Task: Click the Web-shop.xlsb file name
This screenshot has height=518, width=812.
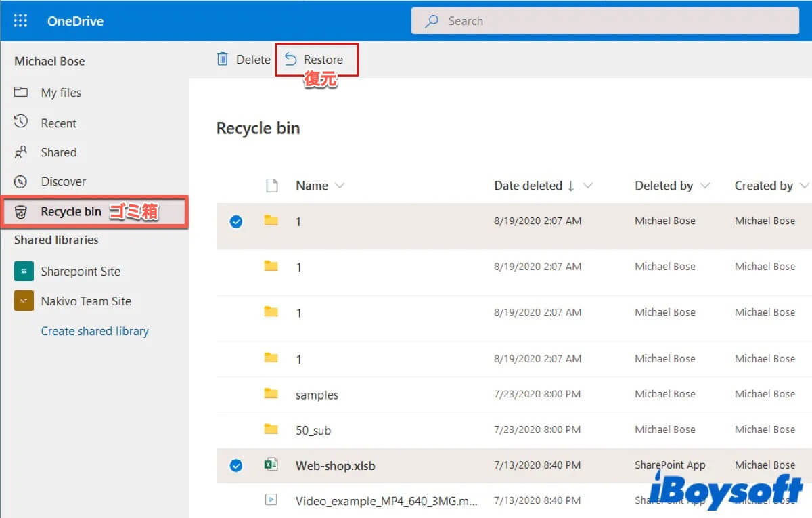Action: tap(335, 466)
